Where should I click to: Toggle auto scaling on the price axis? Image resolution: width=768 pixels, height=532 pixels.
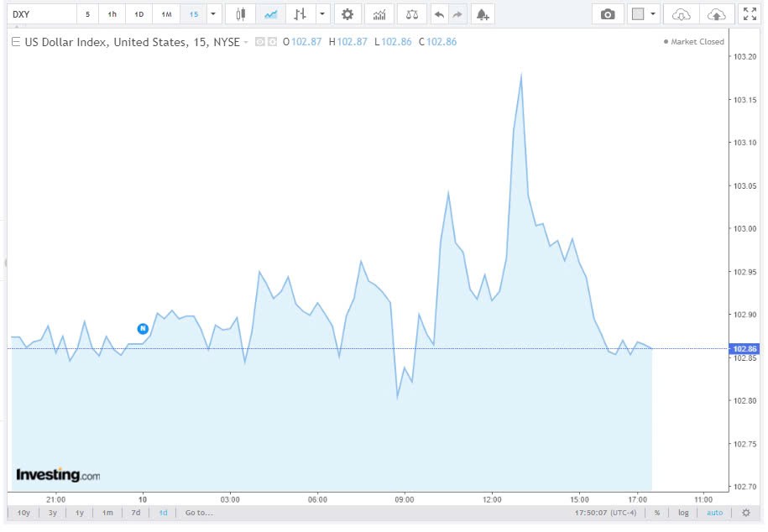point(714,512)
